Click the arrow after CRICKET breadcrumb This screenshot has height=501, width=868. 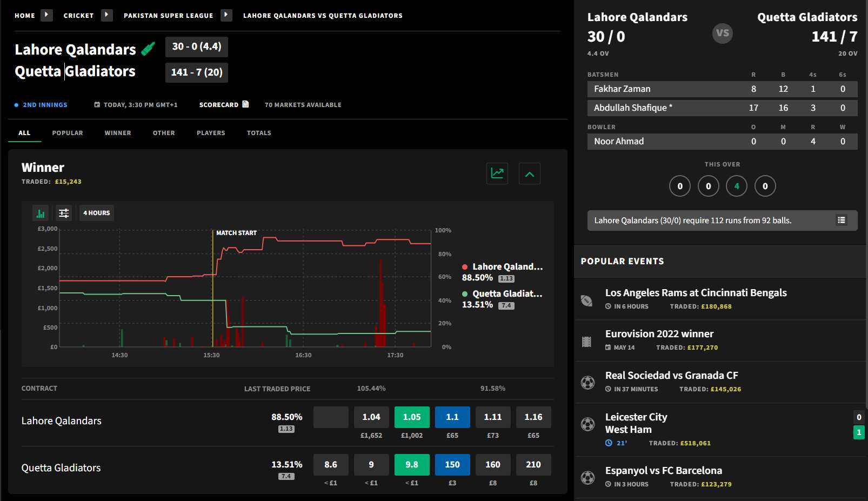pyautogui.click(x=107, y=15)
